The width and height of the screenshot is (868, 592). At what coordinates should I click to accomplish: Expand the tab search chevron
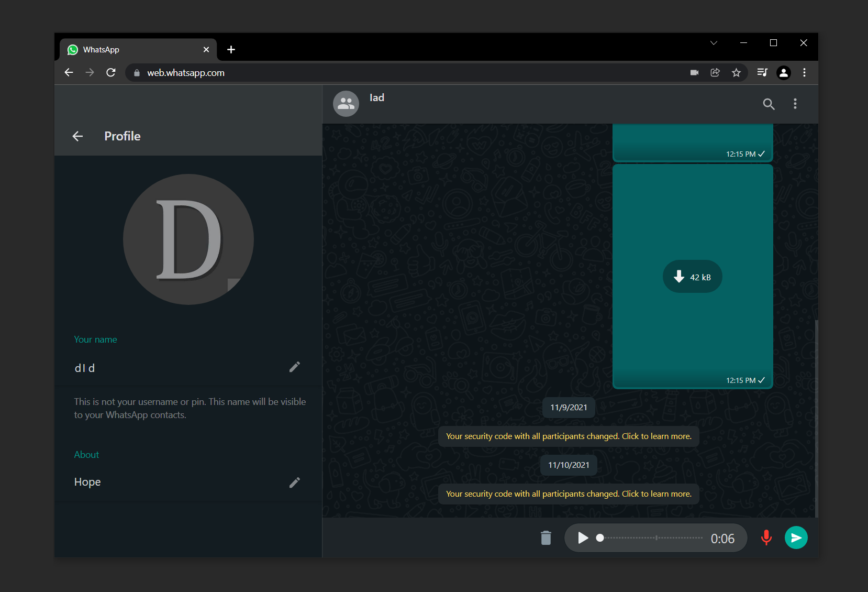pyautogui.click(x=714, y=43)
